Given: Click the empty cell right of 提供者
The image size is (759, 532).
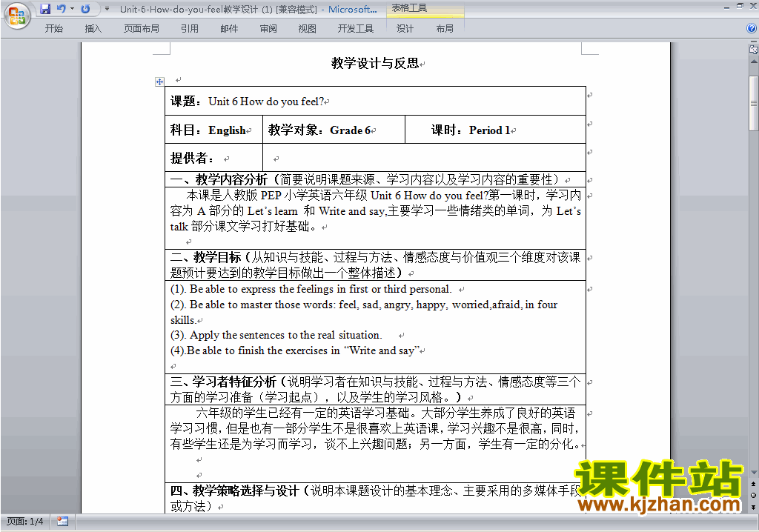Looking at the screenshot, I should [x=424, y=158].
